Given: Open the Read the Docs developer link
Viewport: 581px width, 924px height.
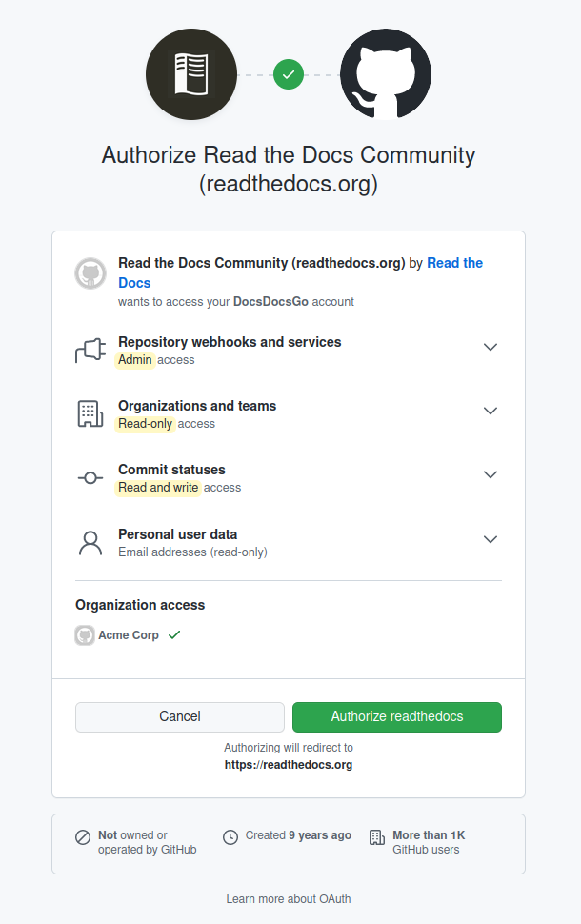Looking at the screenshot, I should (x=454, y=263).
